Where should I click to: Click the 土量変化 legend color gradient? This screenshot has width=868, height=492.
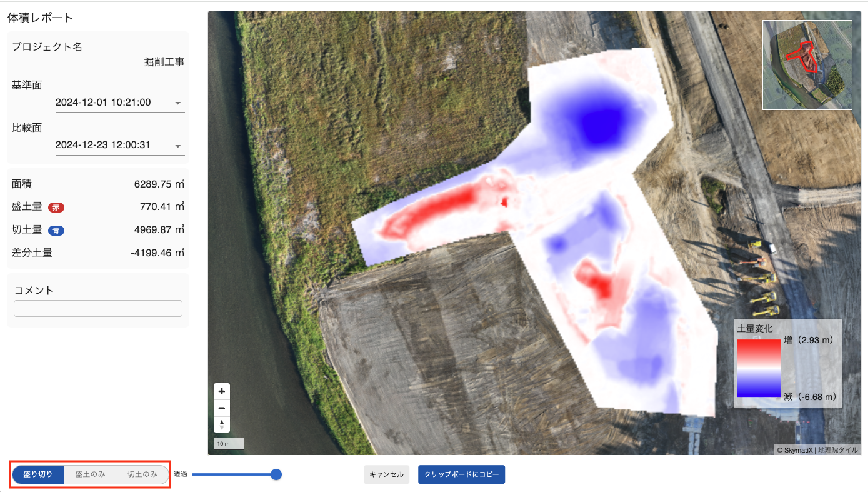point(758,368)
